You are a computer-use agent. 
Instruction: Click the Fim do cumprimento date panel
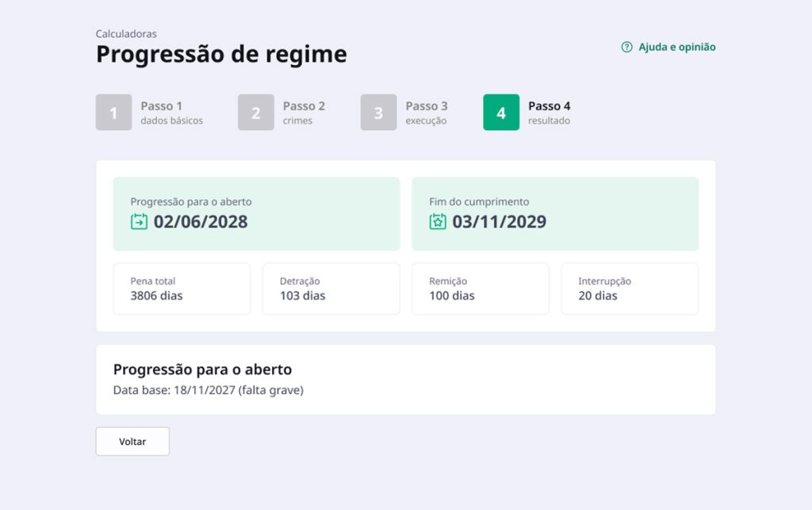[x=555, y=214]
